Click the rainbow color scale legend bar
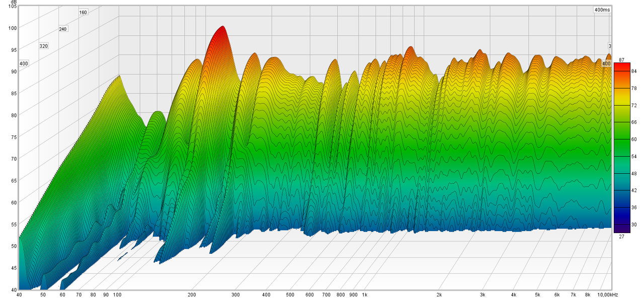This screenshot has height=298, width=644. click(x=622, y=148)
